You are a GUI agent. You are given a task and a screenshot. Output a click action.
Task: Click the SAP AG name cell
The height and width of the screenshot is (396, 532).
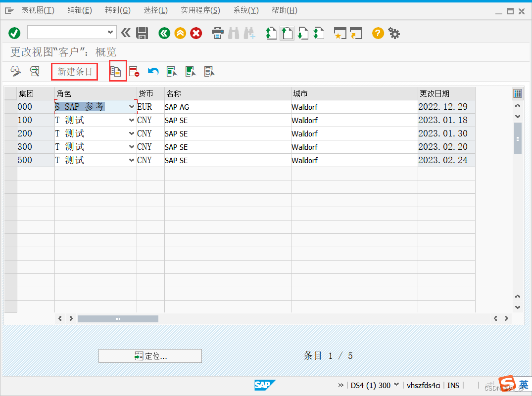pos(228,107)
